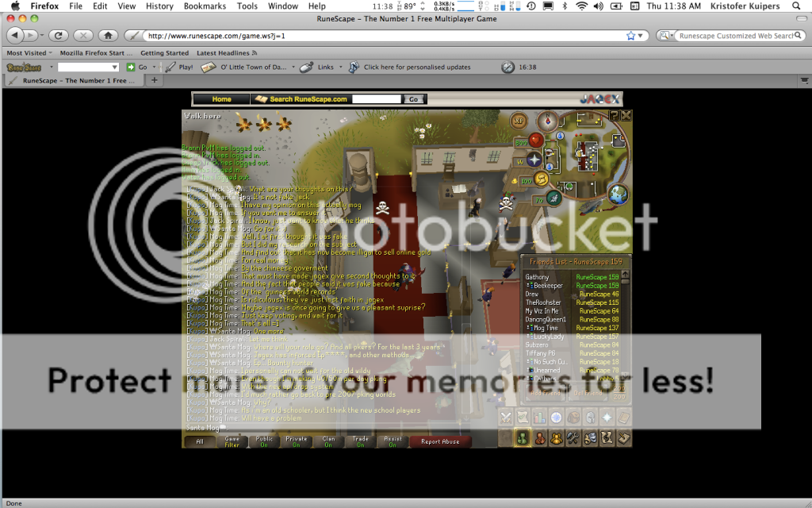Toggle the Private chat filter

pyautogui.click(x=297, y=442)
